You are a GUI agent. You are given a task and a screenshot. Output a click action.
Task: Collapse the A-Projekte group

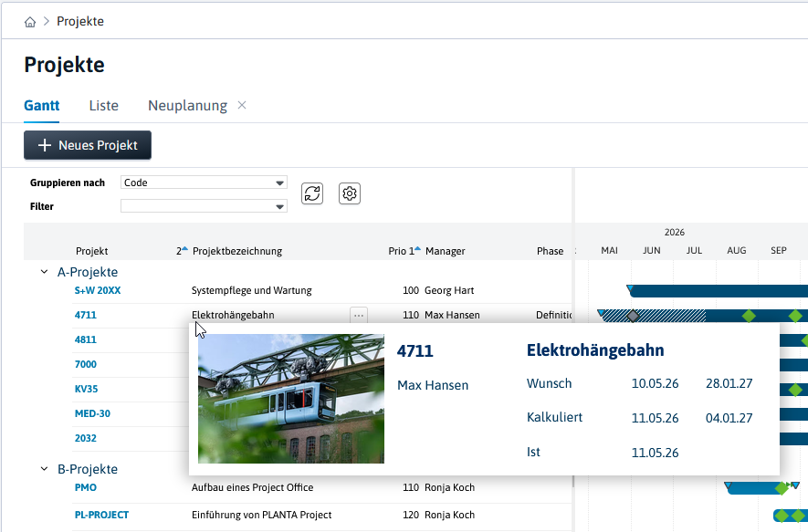pyautogui.click(x=45, y=272)
